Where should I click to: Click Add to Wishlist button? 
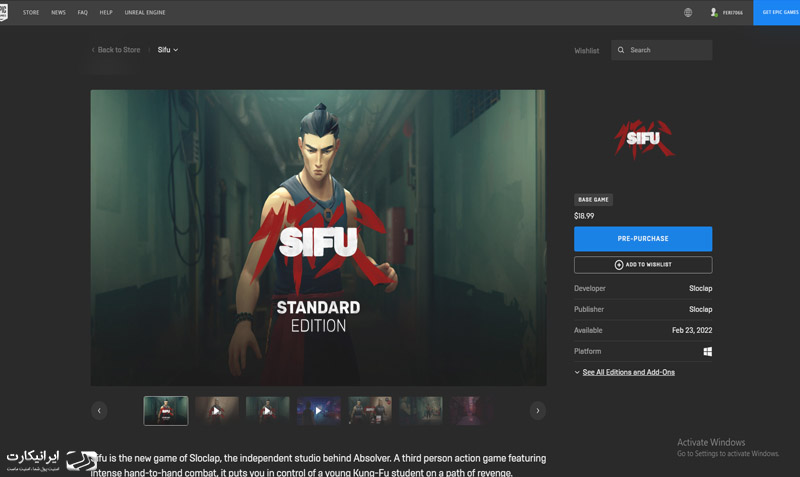643,265
